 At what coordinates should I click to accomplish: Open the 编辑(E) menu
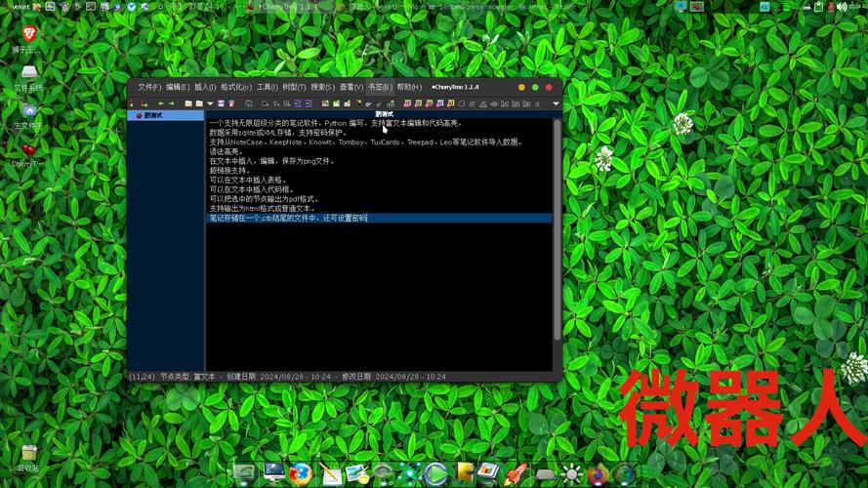pyautogui.click(x=177, y=88)
